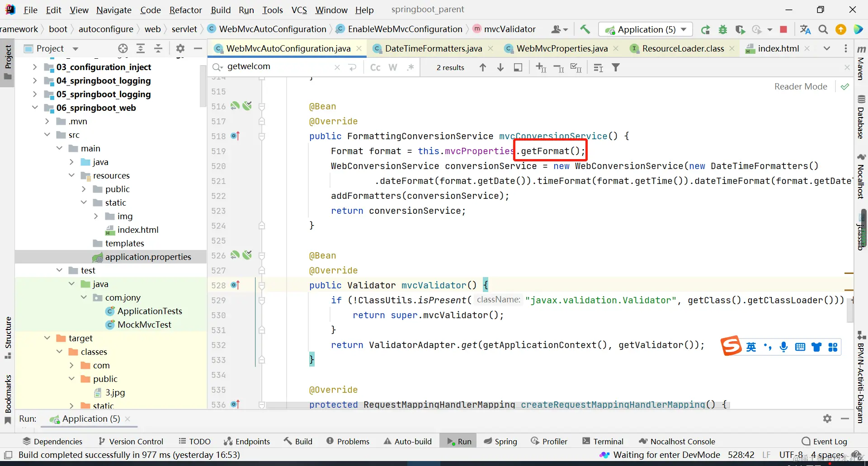
Task: Open the Translate toolbar icon
Action: coord(805,30)
